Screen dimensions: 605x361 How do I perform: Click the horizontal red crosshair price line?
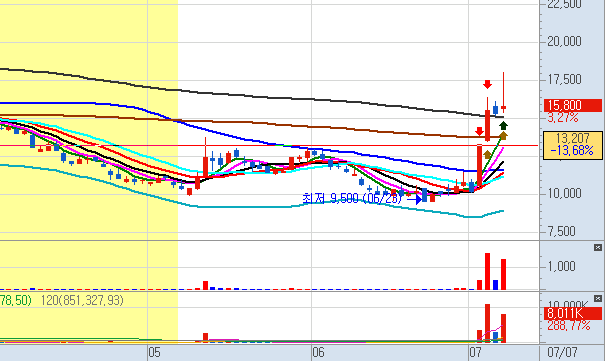pos(269,145)
